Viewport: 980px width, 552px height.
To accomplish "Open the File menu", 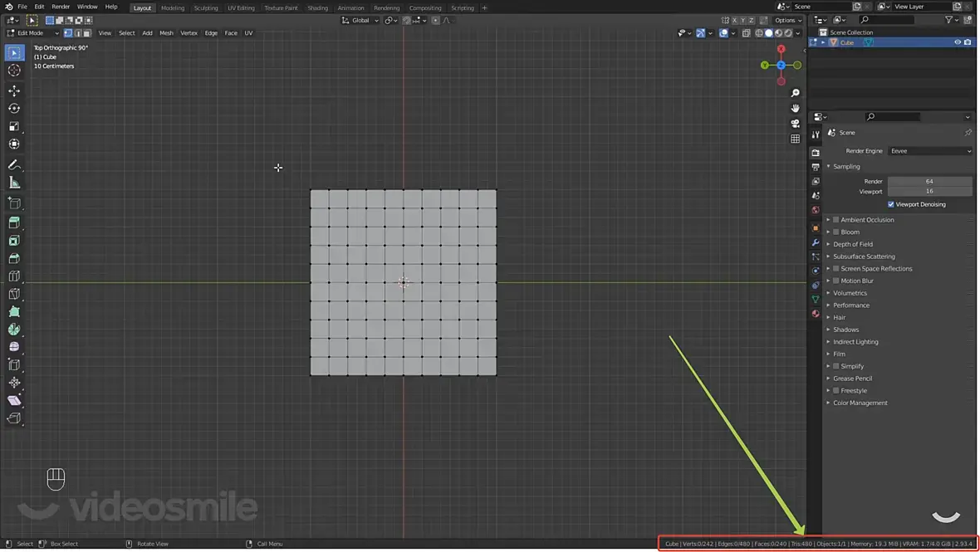I will point(22,7).
